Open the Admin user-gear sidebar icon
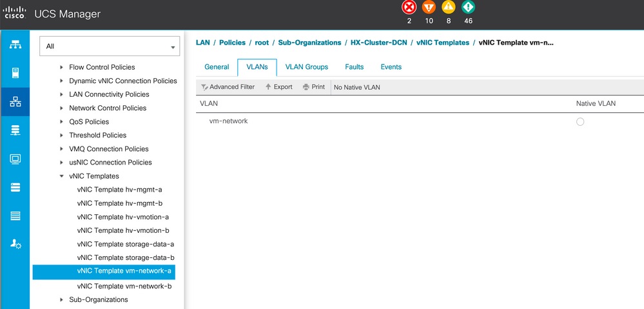 [15, 244]
